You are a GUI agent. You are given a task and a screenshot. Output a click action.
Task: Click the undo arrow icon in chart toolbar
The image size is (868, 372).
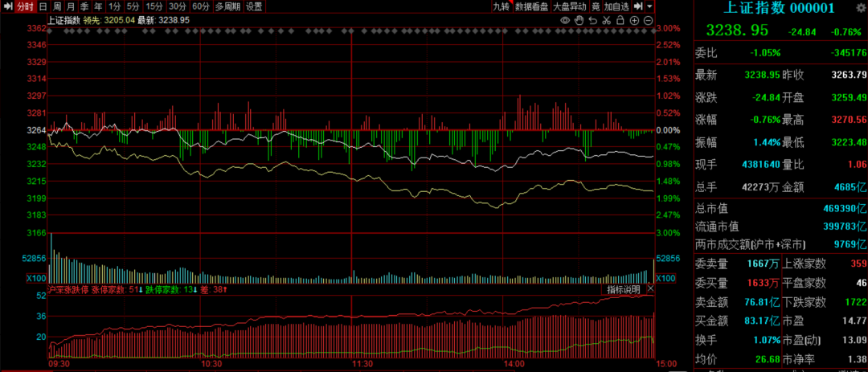coord(593,20)
